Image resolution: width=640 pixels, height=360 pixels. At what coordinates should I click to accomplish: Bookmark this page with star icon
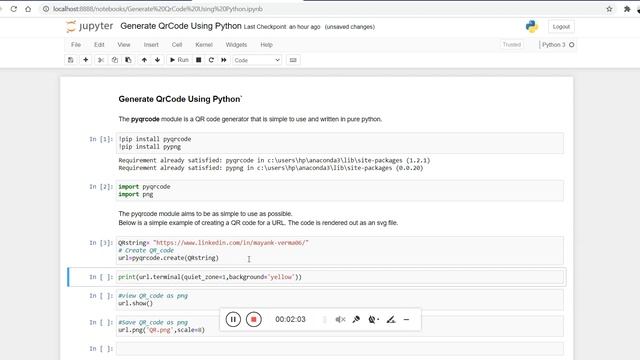tap(609, 9)
